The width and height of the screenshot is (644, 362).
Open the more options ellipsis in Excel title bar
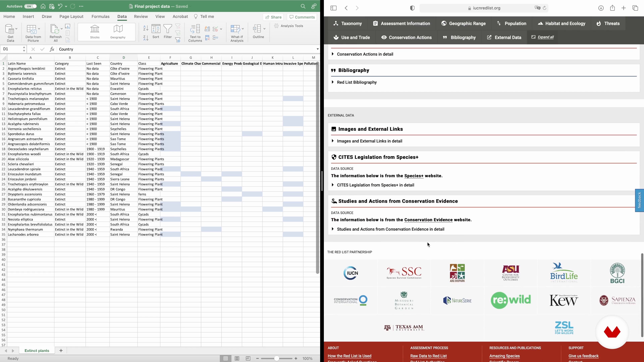[81, 7]
